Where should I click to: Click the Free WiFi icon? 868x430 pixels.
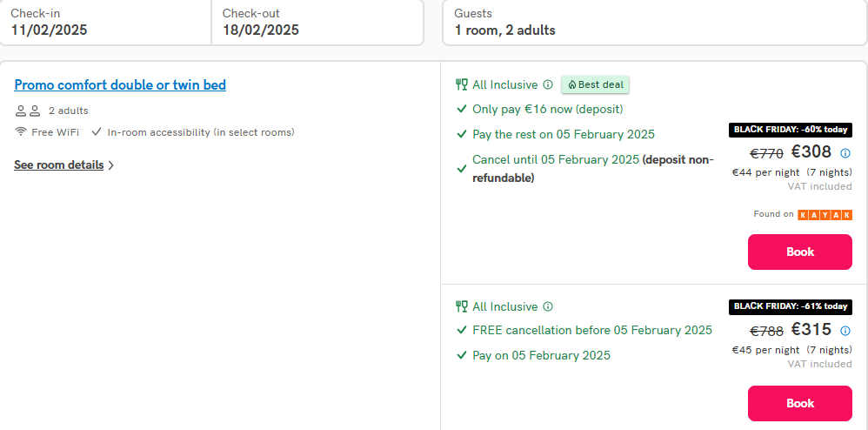pyautogui.click(x=21, y=132)
